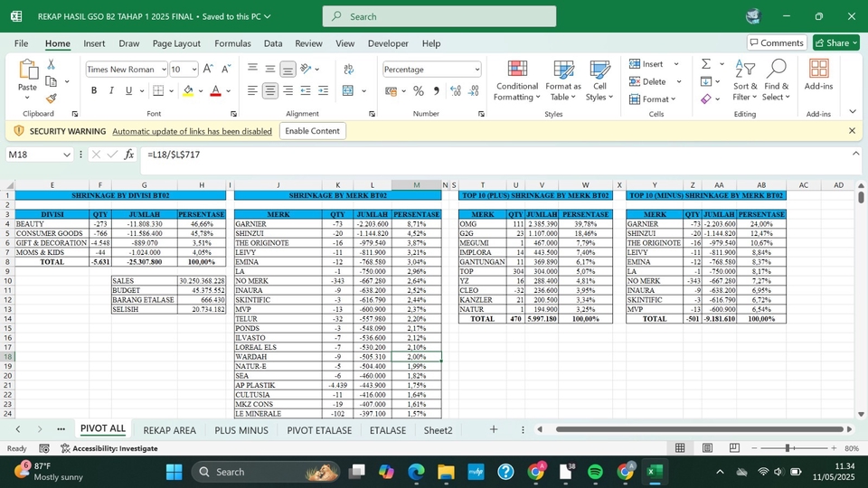Image resolution: width=868 pixels, height=488 pixels.
Task: Apply the yellow Fill Color bucket
Action: (x=188, y=90)
